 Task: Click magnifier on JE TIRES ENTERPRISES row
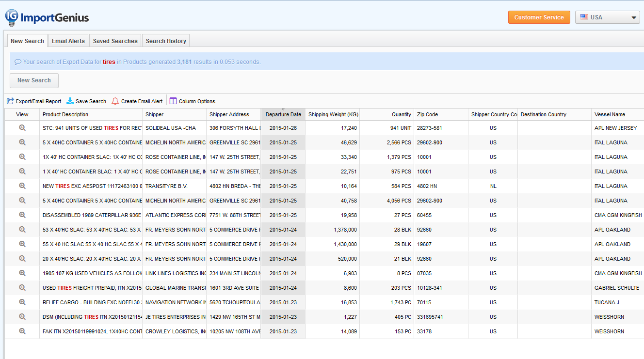[22, 317]
